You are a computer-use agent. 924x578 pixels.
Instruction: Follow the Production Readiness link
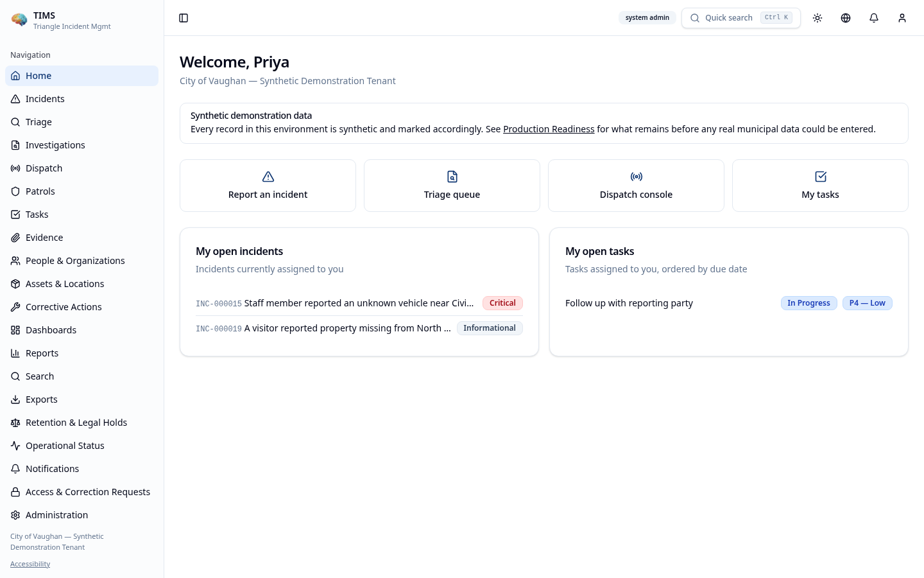coord(549,129)
